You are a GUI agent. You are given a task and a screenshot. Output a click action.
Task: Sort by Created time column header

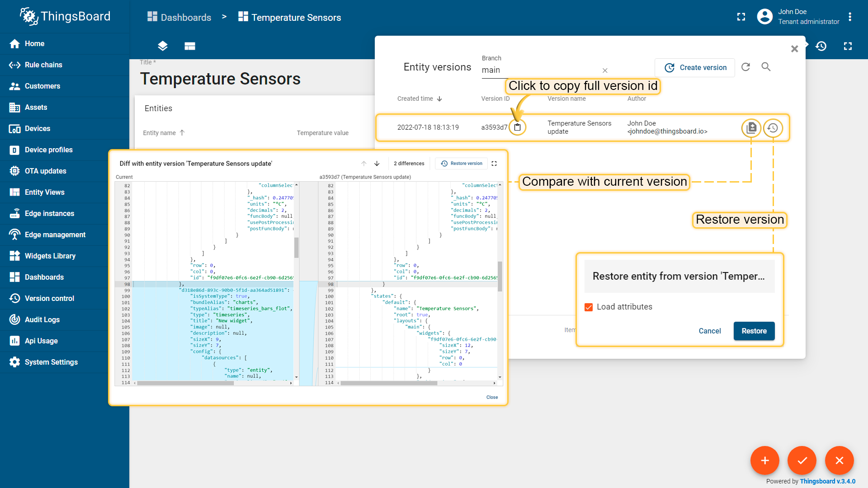[420, 99]
